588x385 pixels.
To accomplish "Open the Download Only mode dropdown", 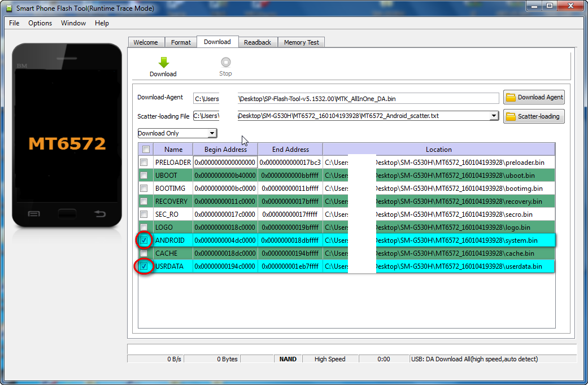I will pyautogui.click(x=177, y=133).
